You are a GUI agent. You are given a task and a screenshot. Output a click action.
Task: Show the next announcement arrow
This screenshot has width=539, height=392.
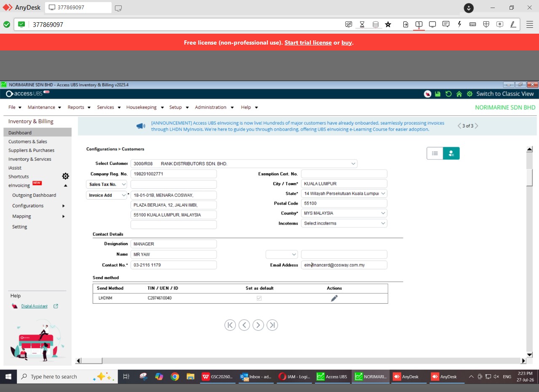point(476,126)
